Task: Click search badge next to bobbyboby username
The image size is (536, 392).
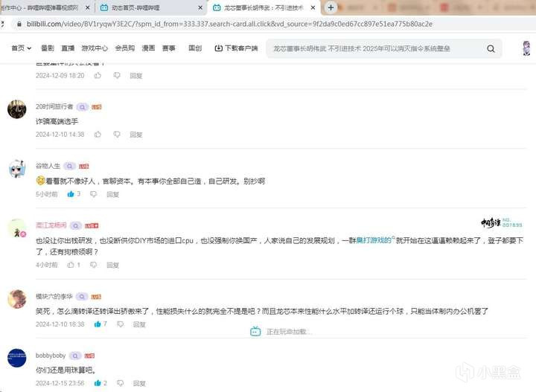Action: pos(75,356)
